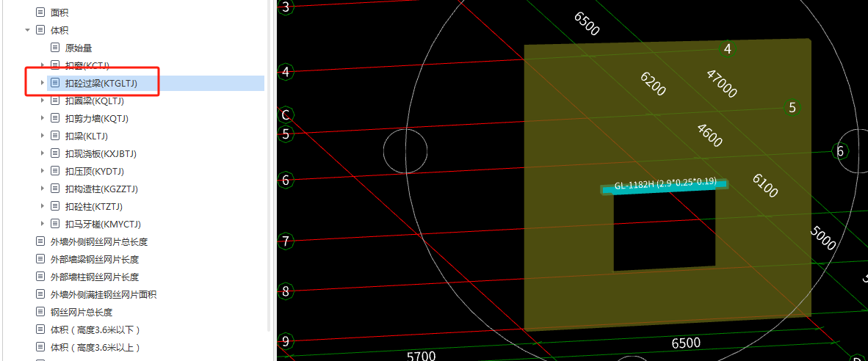Click the document icon of 扣马牙槎(KMYCTJ)
This screenshot has height=361, width=868.
tap(54, 224)
